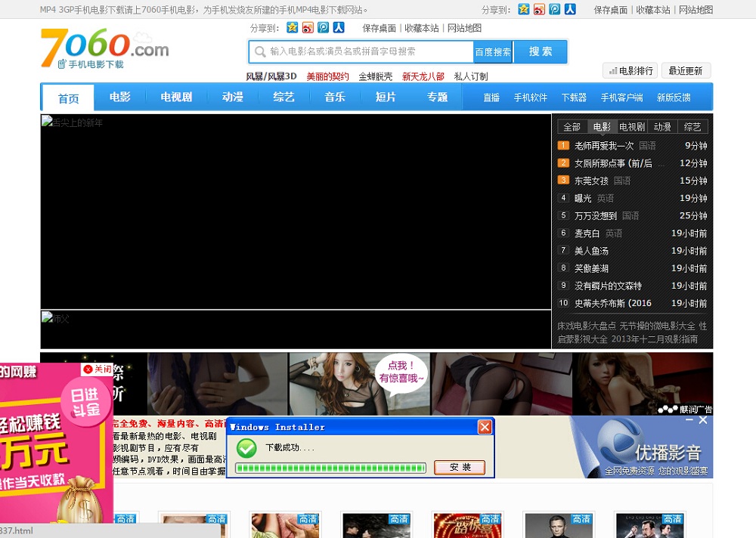756x538 pixels.
Task: Go to the 首页 tab
Action: [68, 99]
